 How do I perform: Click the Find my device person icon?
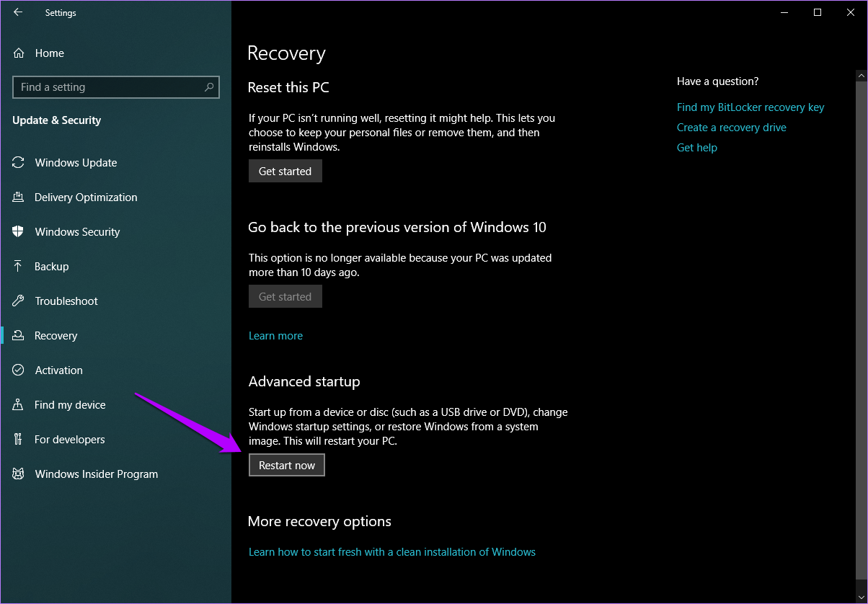click(19, 405)
